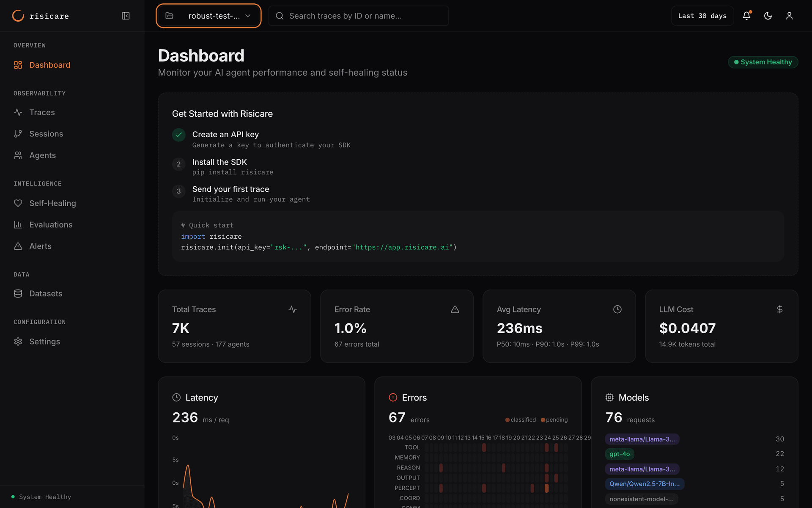Open the Self-Healing panel via its heart icon
This screenshot has width=812, height=508.
pyautogui.click(x=18, y=203)
